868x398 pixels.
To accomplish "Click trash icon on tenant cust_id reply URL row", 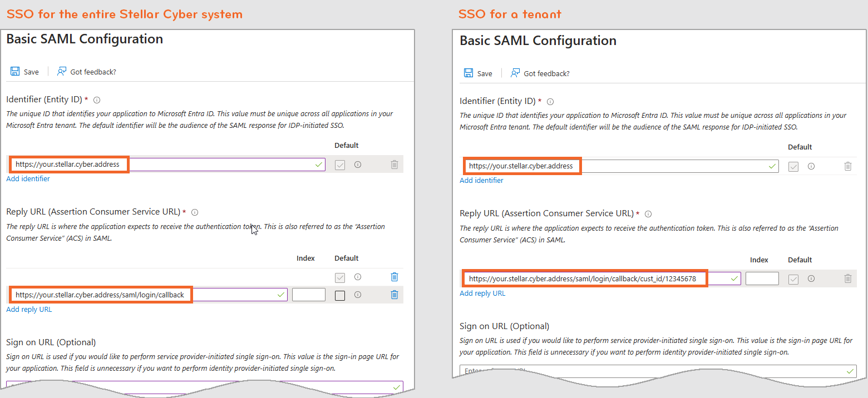I will [848, 278].
